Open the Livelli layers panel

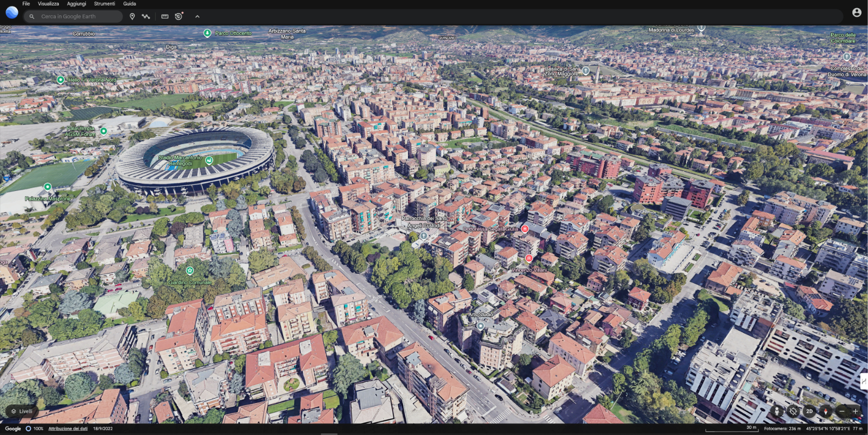coord(22,411)
